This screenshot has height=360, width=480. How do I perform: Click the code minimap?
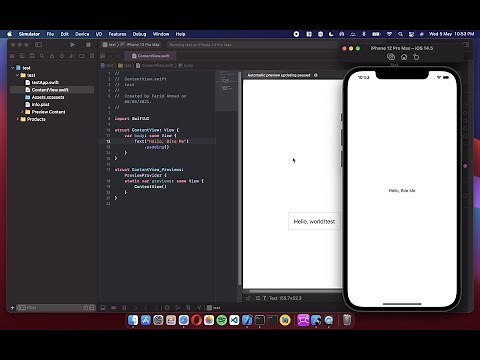[227, 91]
